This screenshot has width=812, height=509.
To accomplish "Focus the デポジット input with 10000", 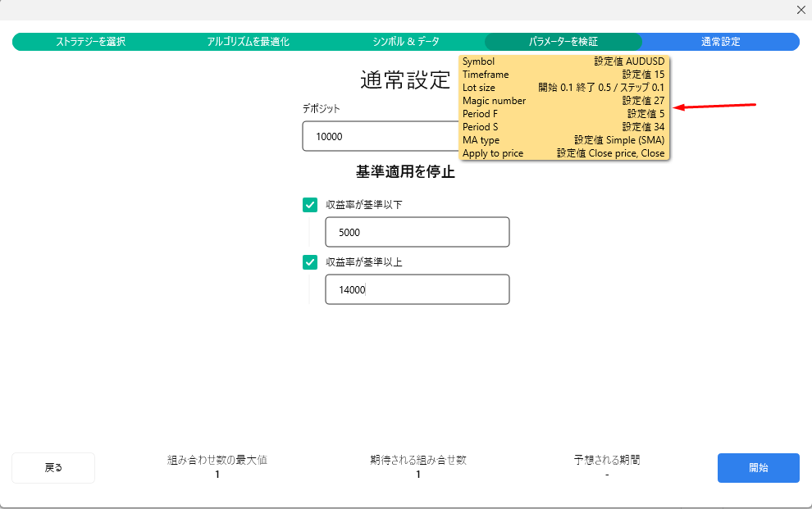I will pos(381,137).
